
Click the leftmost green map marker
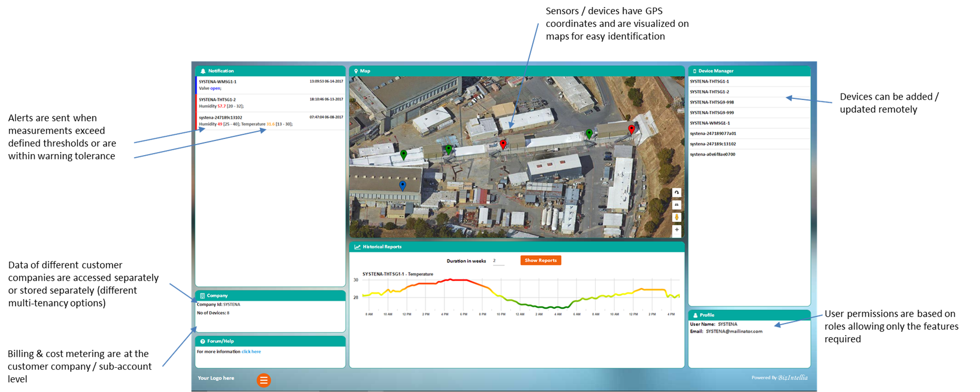(403, 155)
